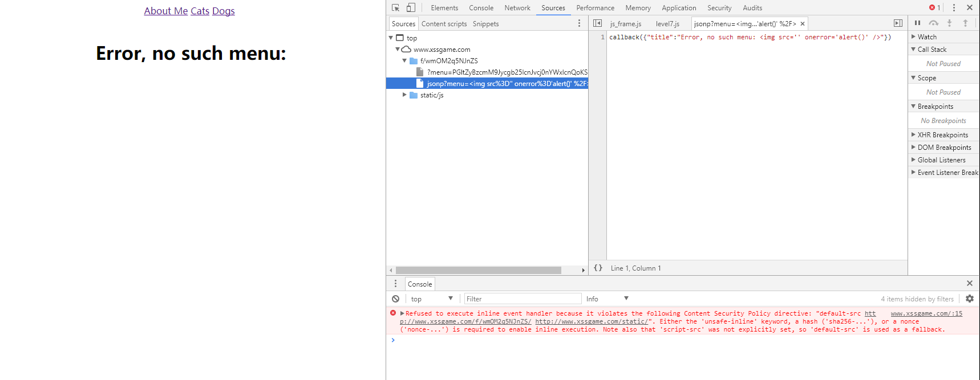Screen dimensions: 980x380
Task: Open the About Me link
Action: 165,11
